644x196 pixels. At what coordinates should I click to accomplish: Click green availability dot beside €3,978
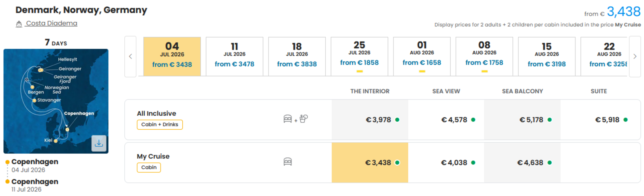point(397,120)
